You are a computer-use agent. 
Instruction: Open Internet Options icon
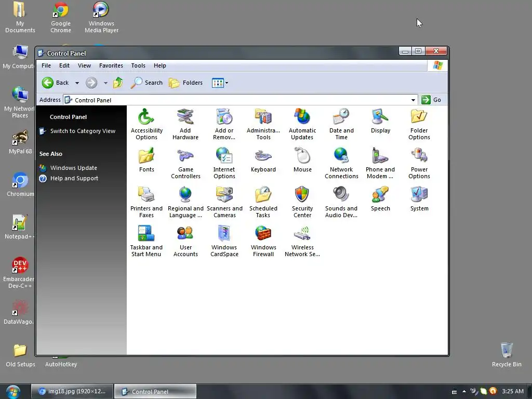[224, 163]
